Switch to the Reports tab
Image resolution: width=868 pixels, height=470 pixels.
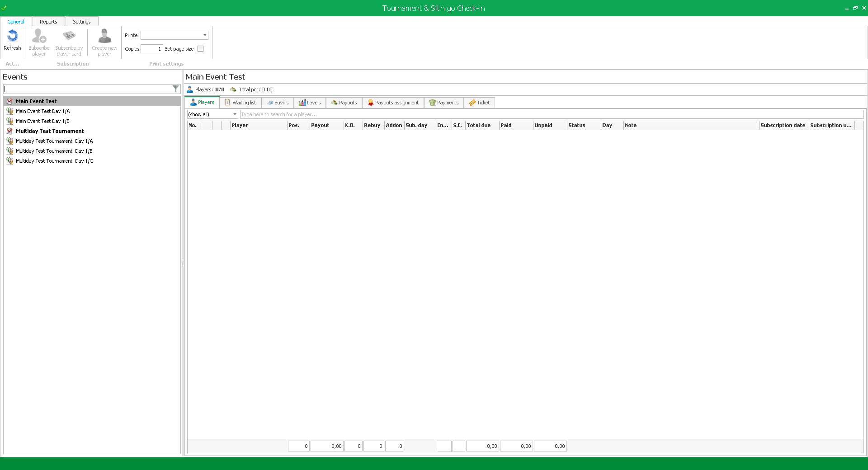[x=48, y=21]
